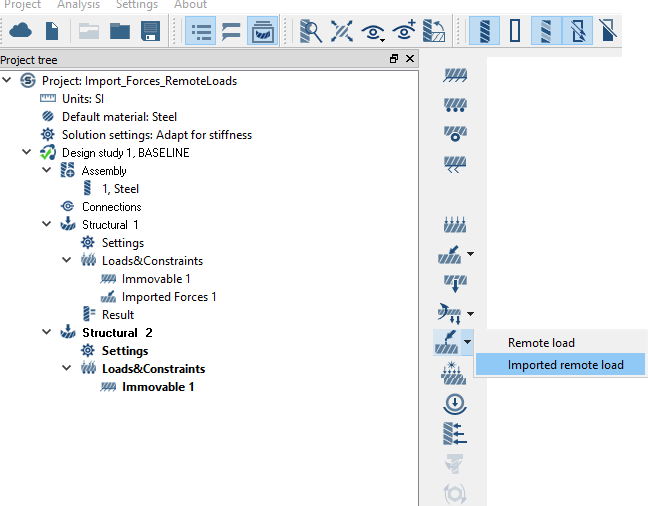The image size is (648, 506).
Task: Click the immovable constraint icon atop the side toolbar
Action: coord(455,77)
